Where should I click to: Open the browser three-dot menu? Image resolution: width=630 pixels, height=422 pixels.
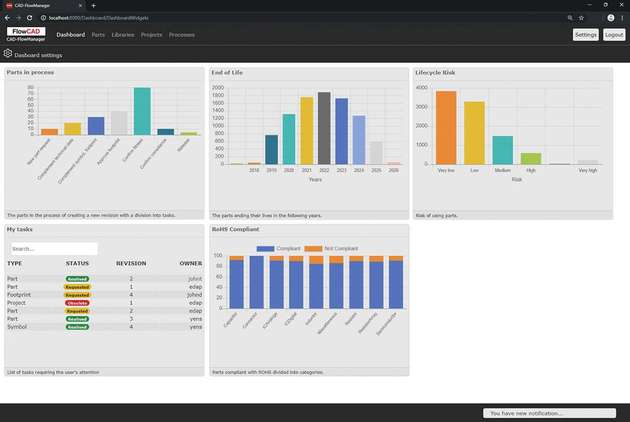(x=622, y=18)
